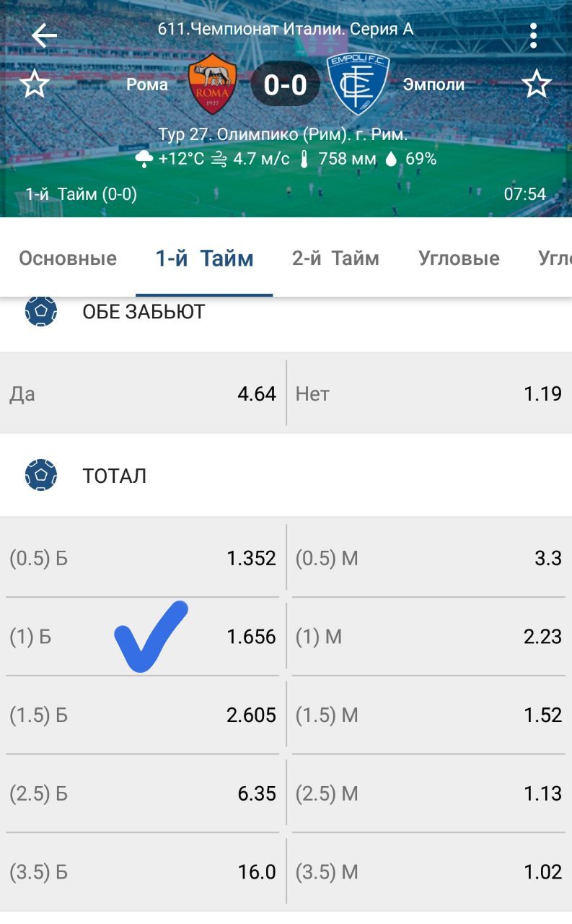The image size is (572, 924).
Task: Tap the Roma club crest
Action: tap(212, 84)
